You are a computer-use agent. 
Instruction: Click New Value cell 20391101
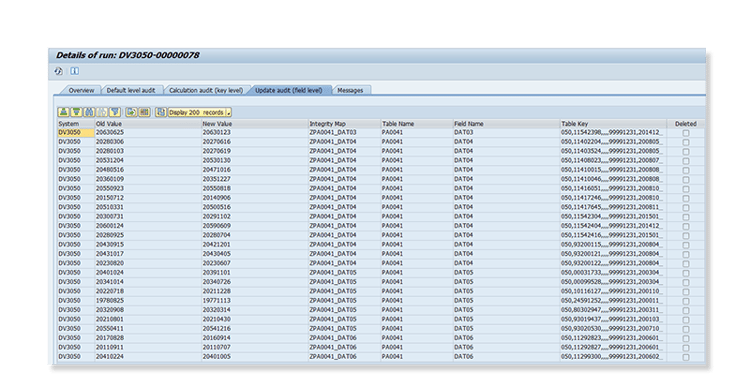[254, 273]
